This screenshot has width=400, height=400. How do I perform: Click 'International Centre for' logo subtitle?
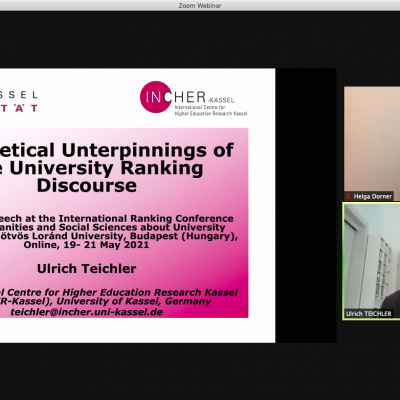click(x=200, y=107)
